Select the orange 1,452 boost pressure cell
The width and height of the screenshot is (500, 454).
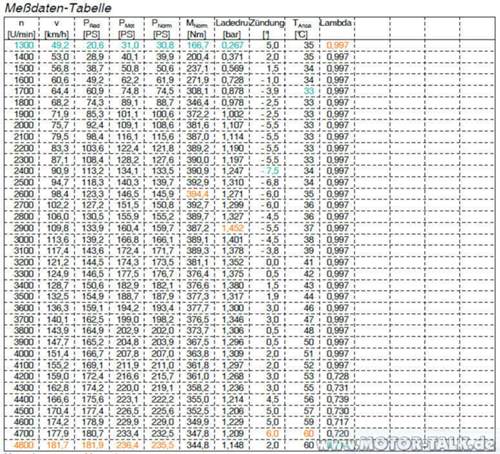233,228
